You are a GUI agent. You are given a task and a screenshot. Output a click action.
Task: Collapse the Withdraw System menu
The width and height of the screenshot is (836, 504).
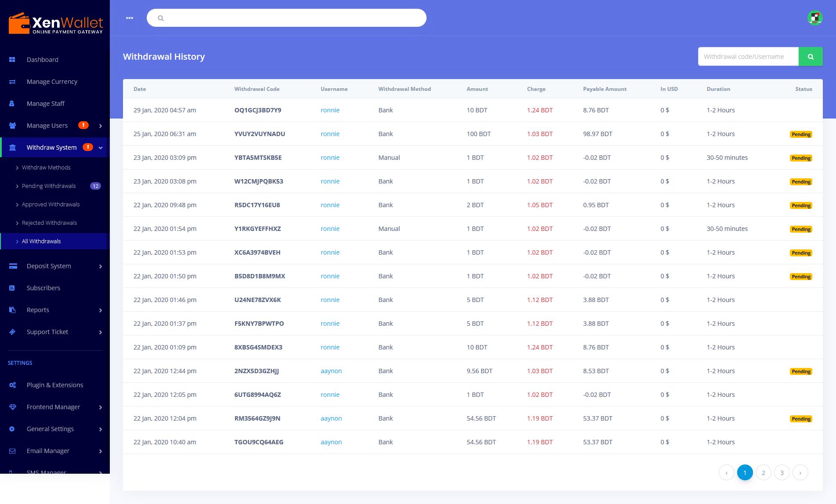(101, 148)
